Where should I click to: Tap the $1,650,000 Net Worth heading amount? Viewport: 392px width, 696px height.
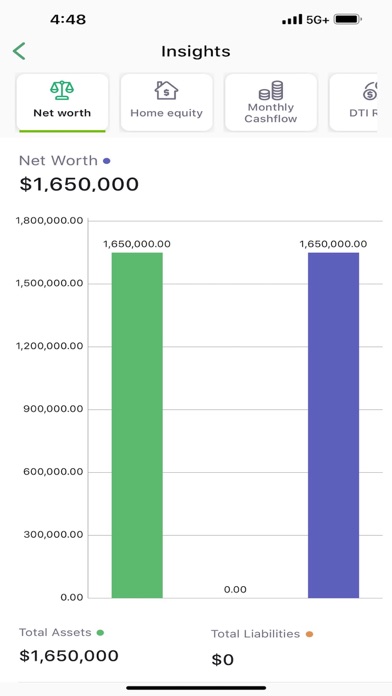[x=79, y=184]
